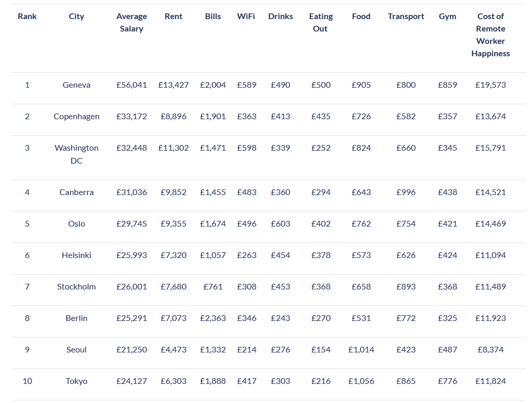Select the Transport column header
Viewport: 532px width, 403px height.
click(406, 17)
